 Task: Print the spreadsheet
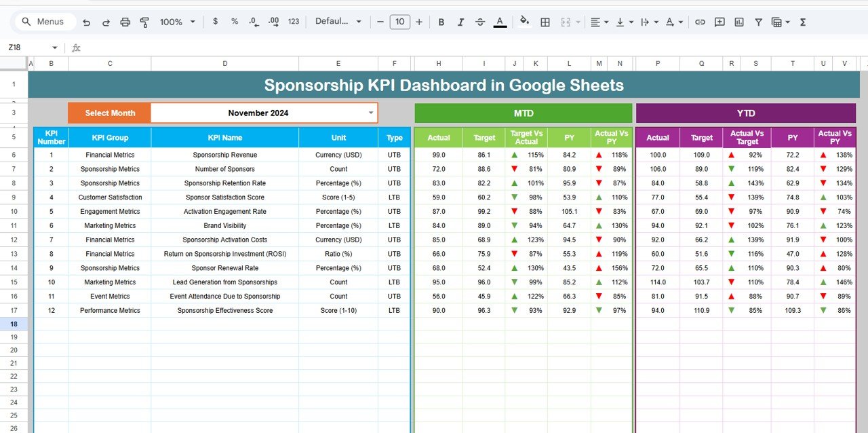tap(125, 22)
